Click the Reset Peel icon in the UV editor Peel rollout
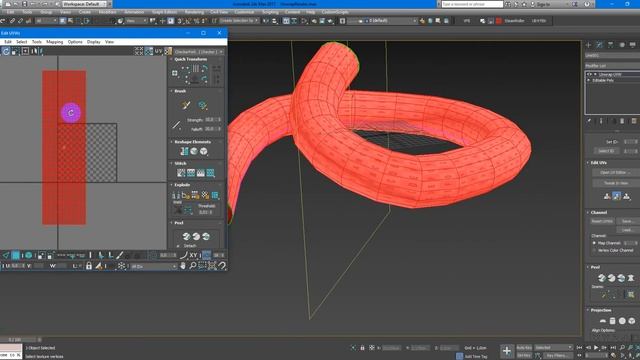The height and width of the screenshot is (360, 640). tap(206, 236)
